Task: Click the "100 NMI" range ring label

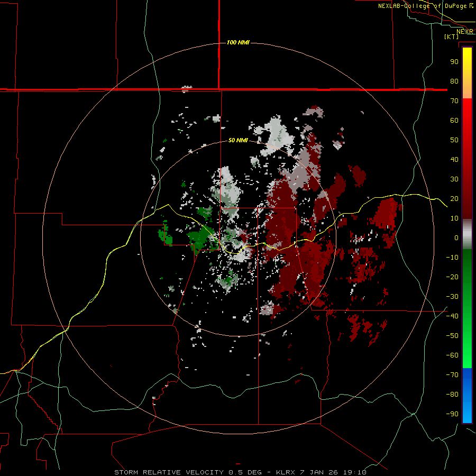Action: coord(238,42)
